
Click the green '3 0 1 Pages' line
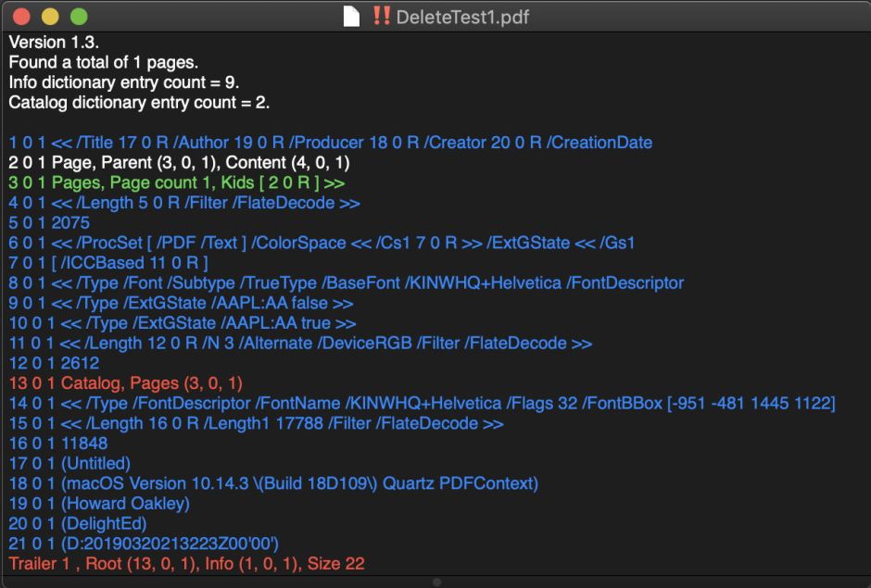(x=176, y=182)
